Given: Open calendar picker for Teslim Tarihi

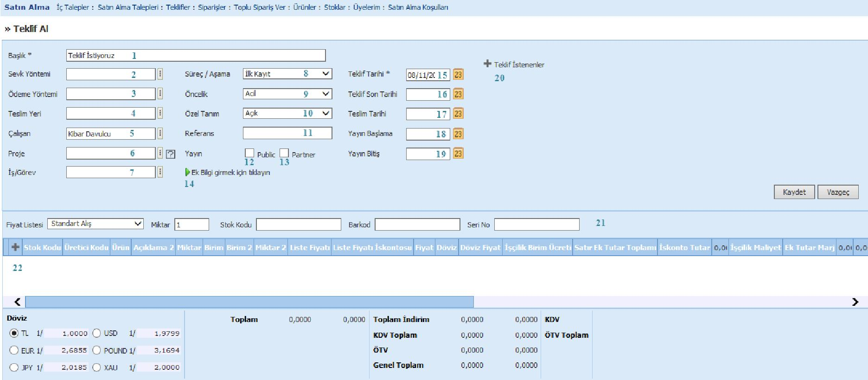Looking at the screenshot, I should (x=458, y=114).
